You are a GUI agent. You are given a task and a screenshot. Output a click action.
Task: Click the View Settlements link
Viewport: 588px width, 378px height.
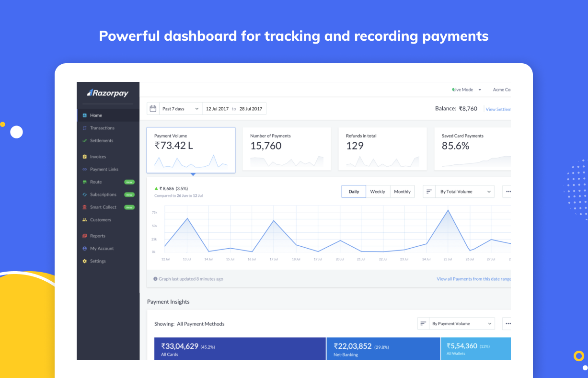click(498, 109)
